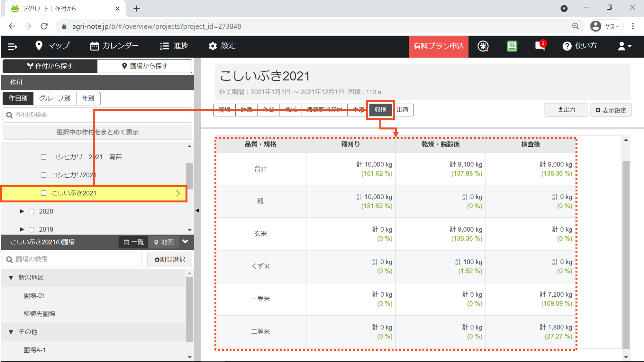Collapse the 新潟地区 group
Image resolution: width=644 pixels, height=362 pixels.
[x=11, y=278]
